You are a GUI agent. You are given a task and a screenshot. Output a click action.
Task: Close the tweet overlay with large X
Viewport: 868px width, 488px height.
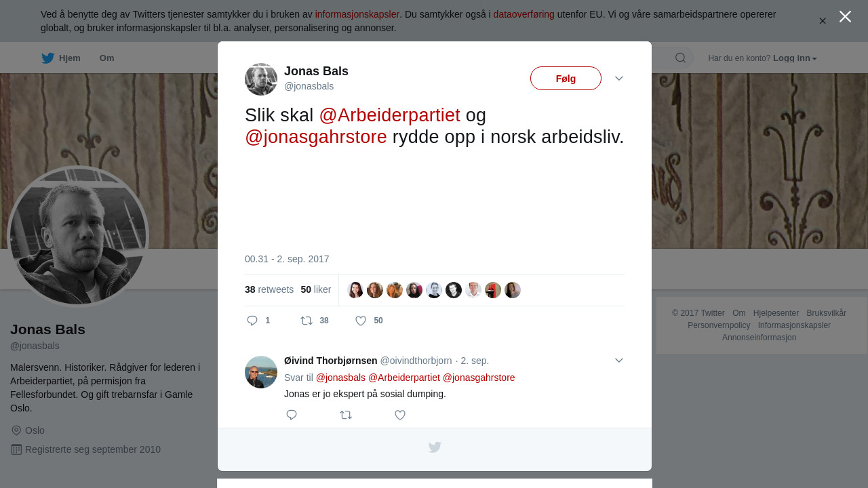845,16
